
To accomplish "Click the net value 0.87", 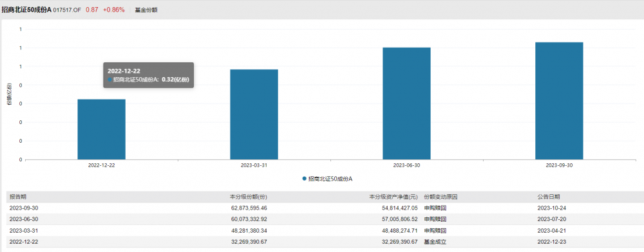I will pos(92,10).
